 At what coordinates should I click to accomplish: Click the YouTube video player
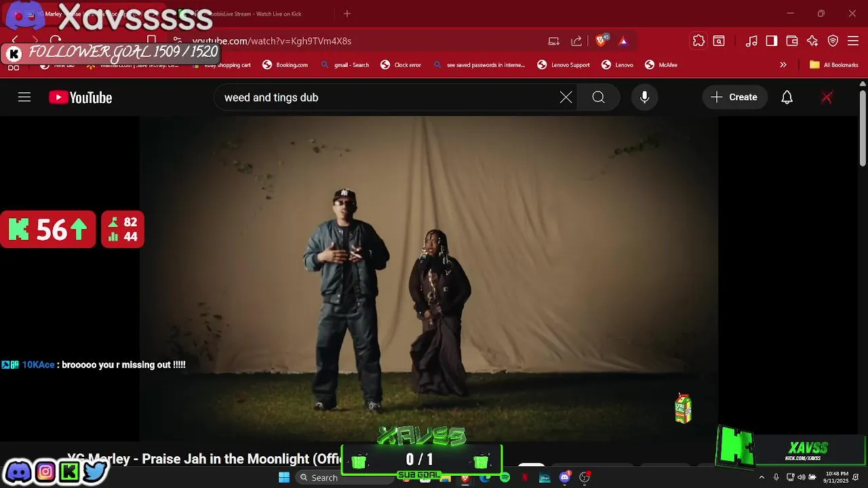pos(429,279)
